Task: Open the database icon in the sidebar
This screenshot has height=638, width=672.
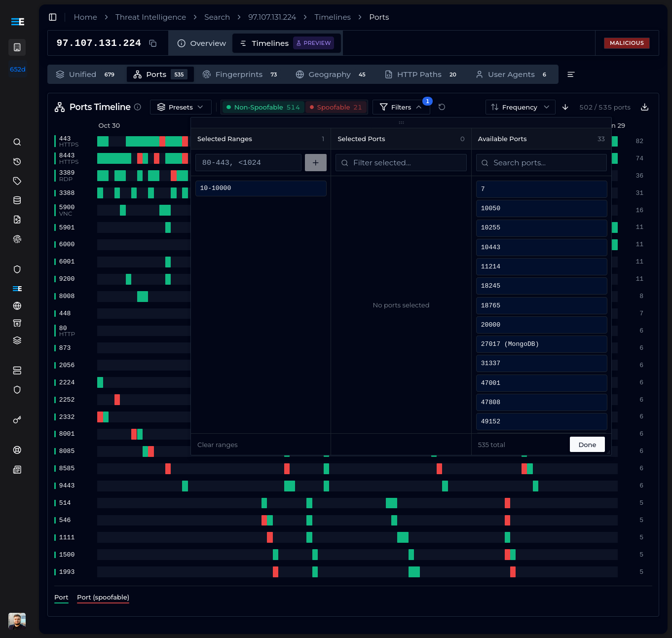Action: (17, 200)
